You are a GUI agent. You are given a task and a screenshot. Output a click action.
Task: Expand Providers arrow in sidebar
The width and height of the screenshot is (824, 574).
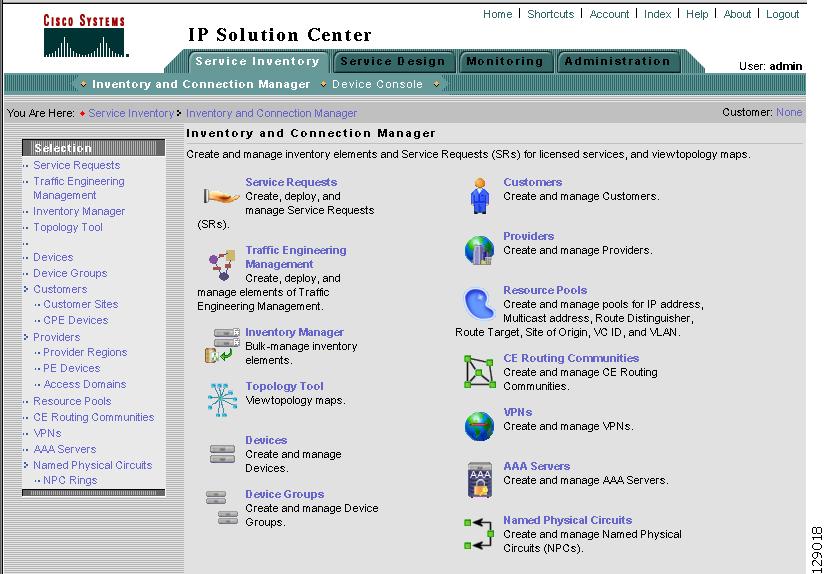point(26,337)
